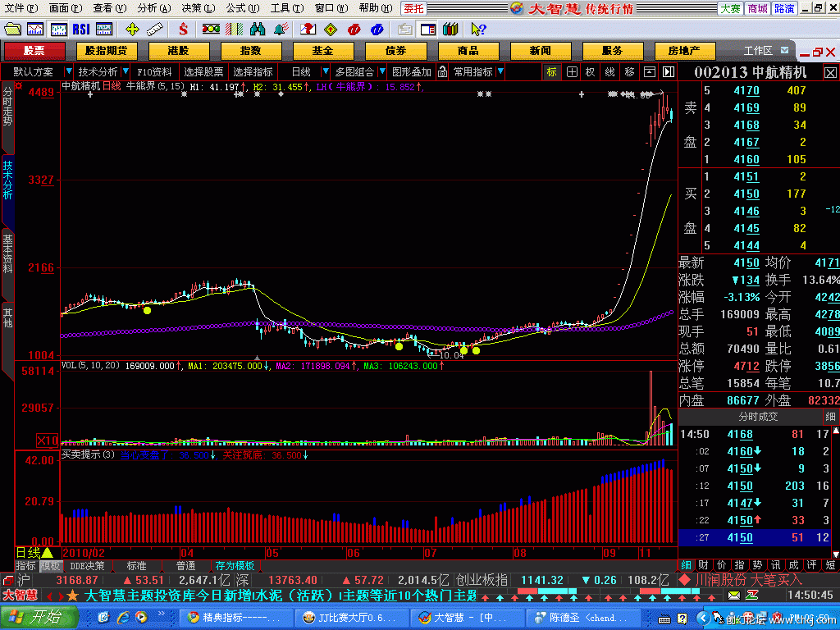This screenshot has width=840, height=630.
Task: Click the 选择指标 button
Action: tap(253, 71)
